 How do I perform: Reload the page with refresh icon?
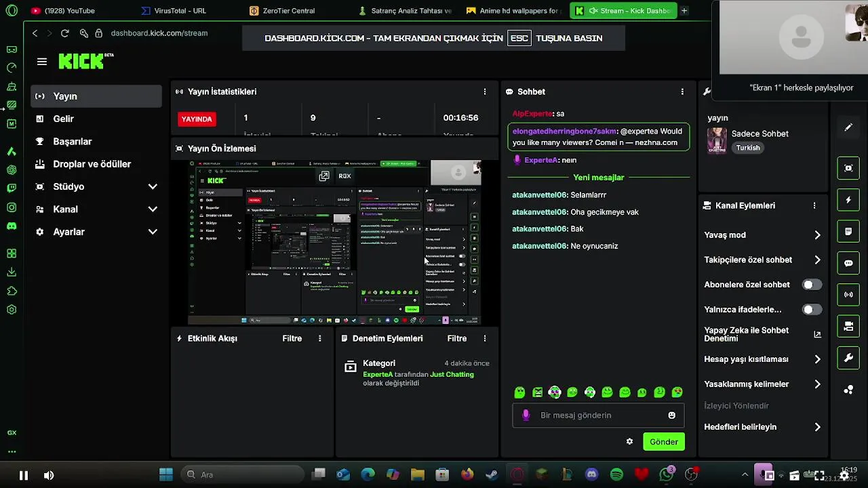click(x=64, y=33)
